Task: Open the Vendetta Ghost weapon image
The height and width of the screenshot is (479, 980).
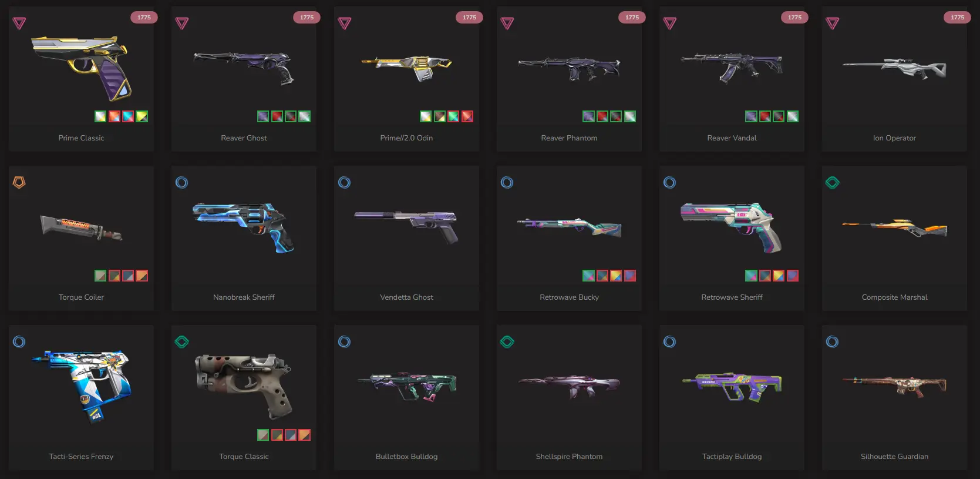Action: [x=406, y=227]
